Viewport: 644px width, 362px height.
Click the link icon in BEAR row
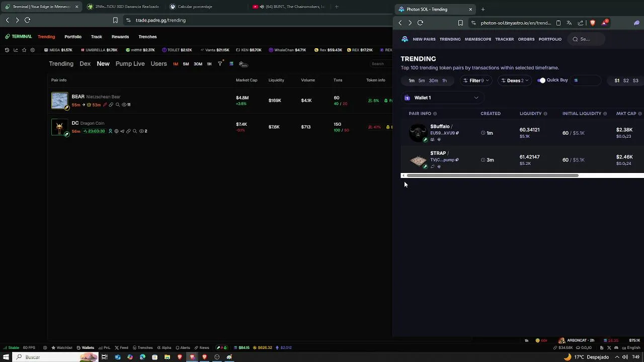(x=111, y=105)
